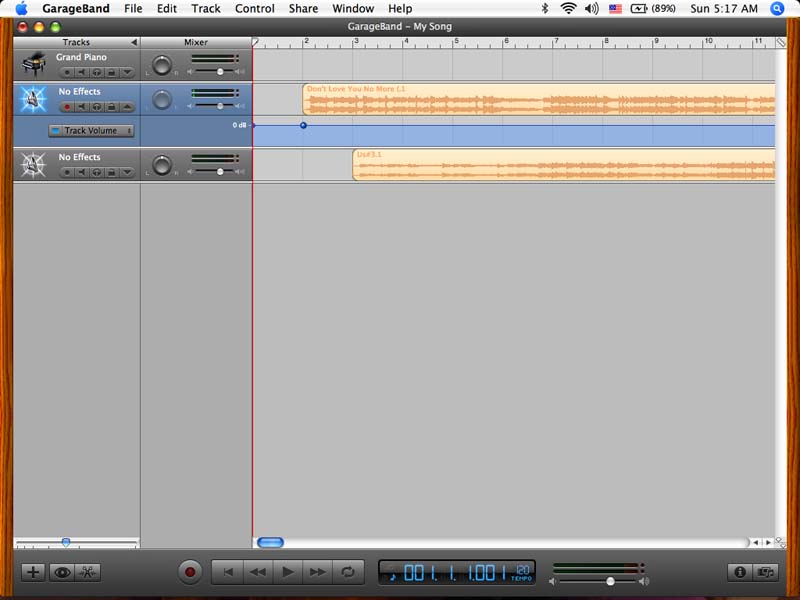Image resolution: width=800 pixels, height=600 pixels.
Task: Click the Bluetooth status icon
Action: pyautogui.click(x=545, y=9)
